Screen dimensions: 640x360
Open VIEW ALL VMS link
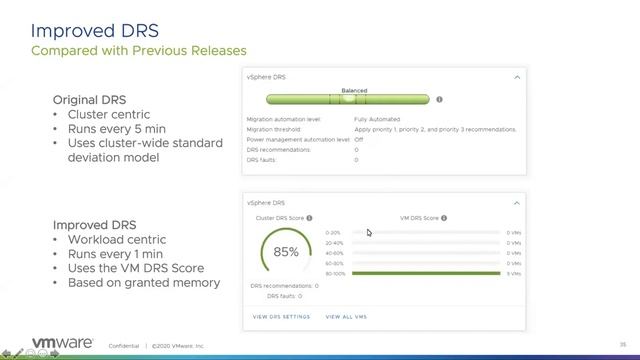tap(346, 317)
